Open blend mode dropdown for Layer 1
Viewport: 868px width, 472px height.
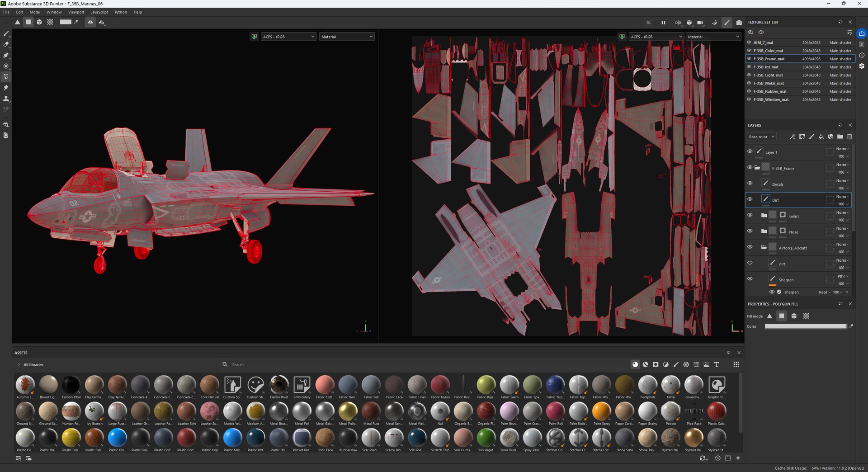click(842, 149)
